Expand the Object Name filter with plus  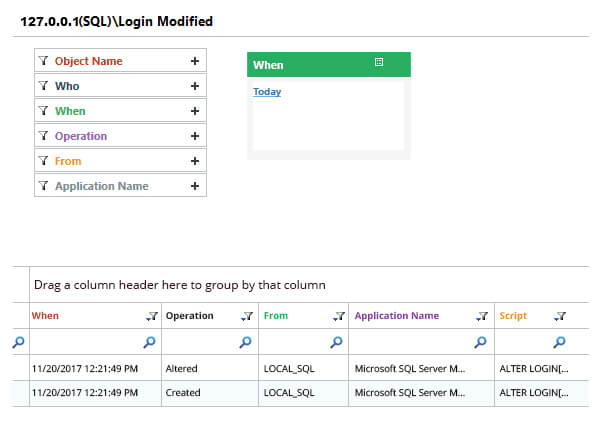pos(195,61)
